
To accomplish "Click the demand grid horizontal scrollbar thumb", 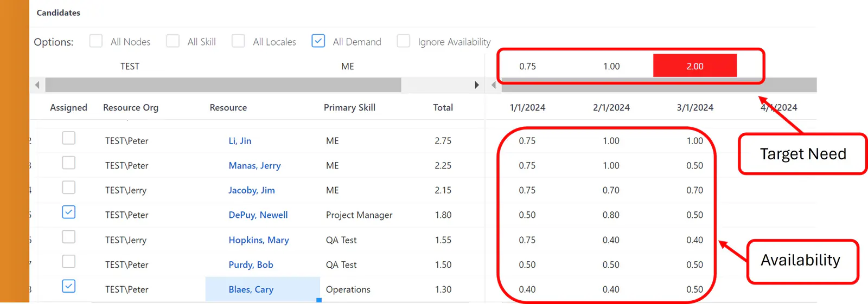I will click(x=223, y=85).
